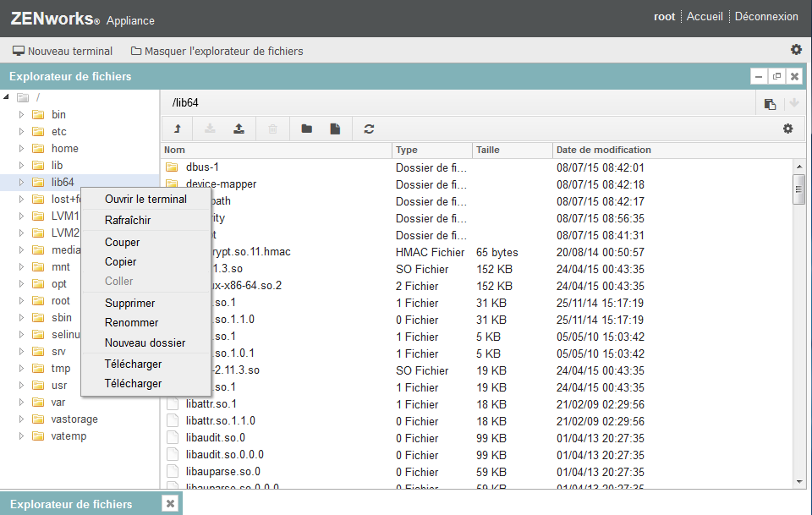
Task: Create new file via toolbar icon
Action: [x=335, y=129]
